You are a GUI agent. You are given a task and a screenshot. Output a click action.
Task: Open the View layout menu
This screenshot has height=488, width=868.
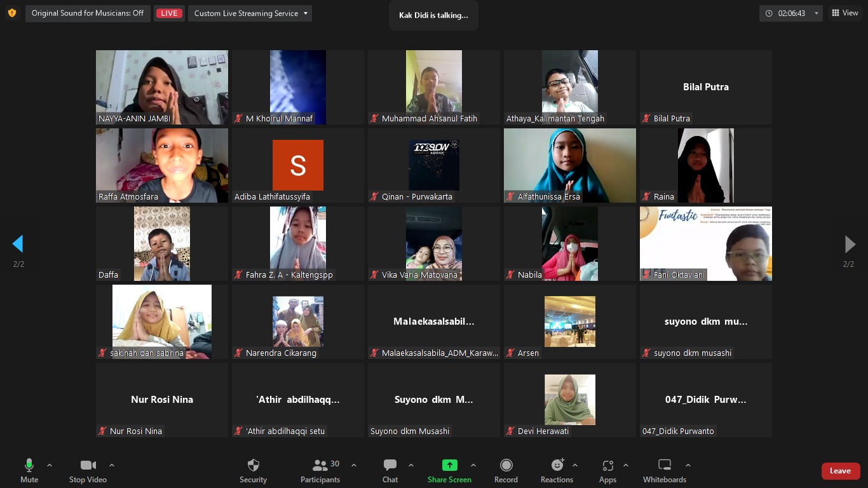(x=844, y=13)
